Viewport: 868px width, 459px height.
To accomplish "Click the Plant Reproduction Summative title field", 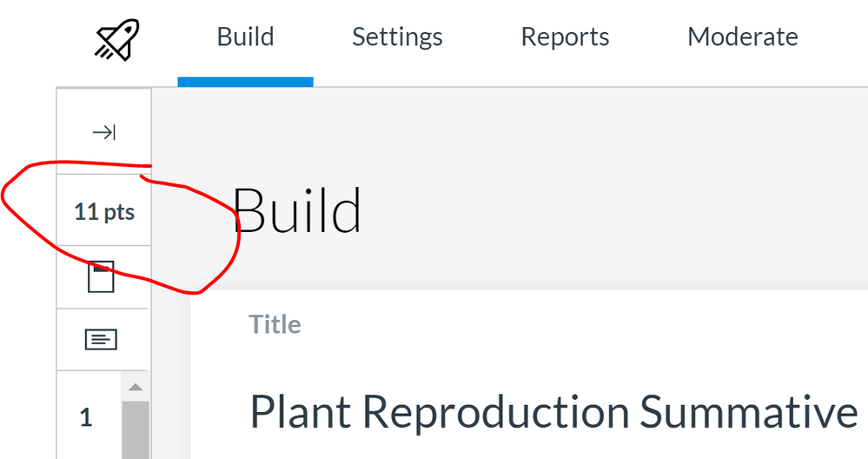I will point(553,411).
